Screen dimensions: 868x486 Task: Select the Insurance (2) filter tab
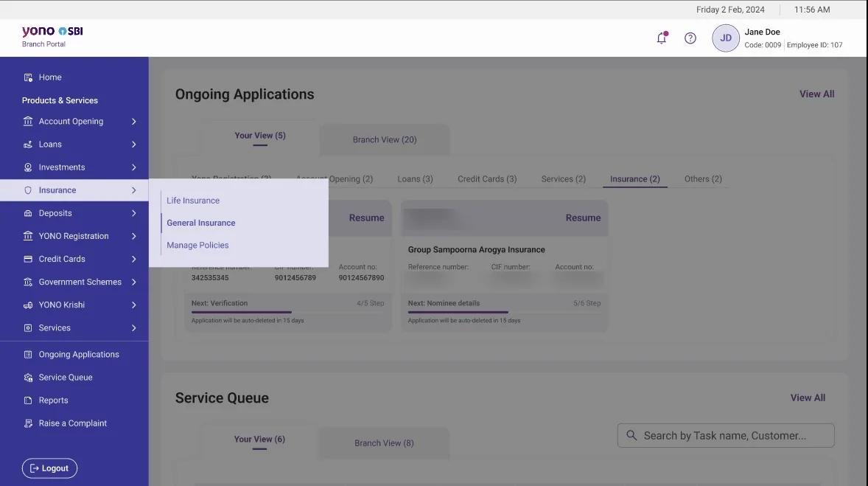635,179
